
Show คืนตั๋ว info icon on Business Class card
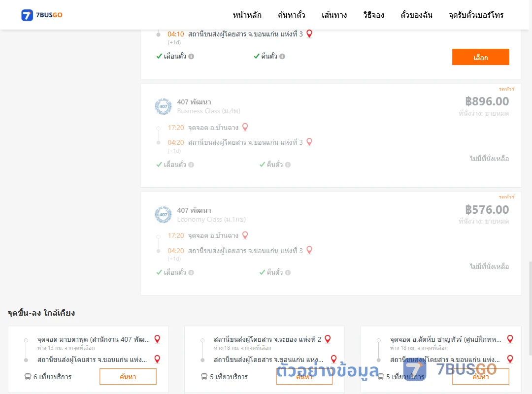[x=288, y=164]
